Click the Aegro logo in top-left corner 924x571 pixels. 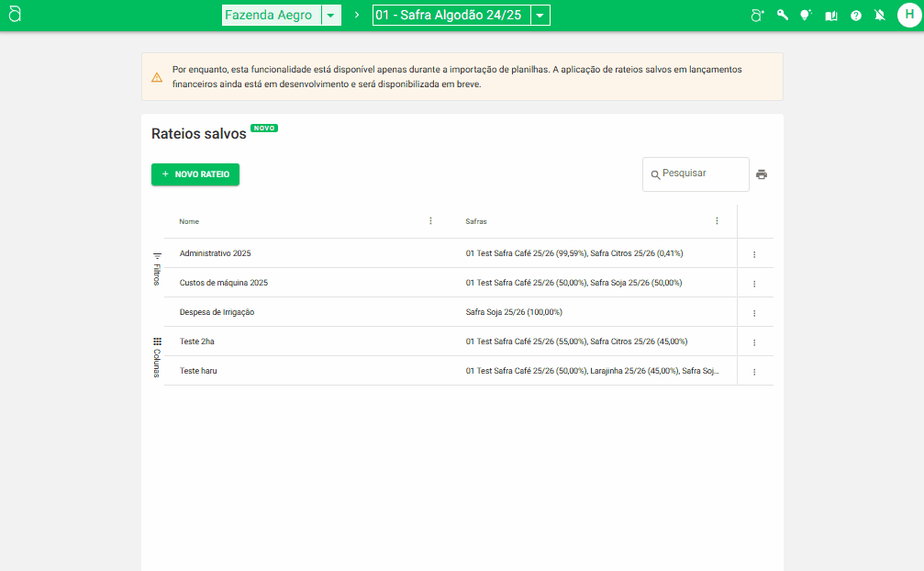click(16, 16)
